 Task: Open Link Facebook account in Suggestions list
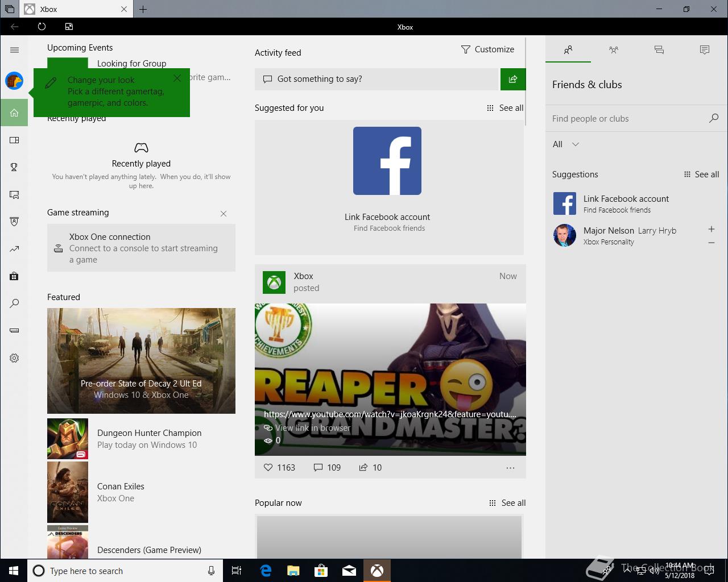click(x=636, y=203)
